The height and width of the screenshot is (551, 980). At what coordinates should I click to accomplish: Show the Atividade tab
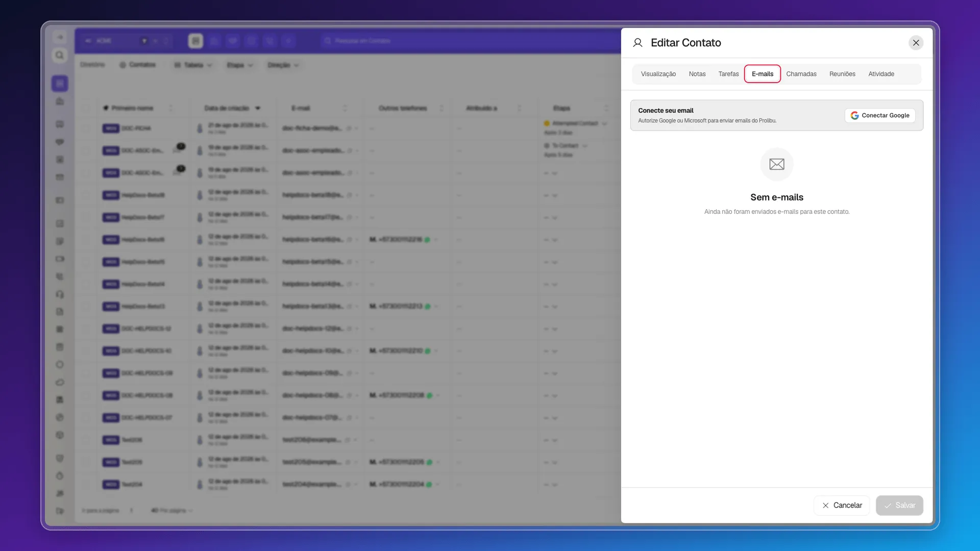tap(881, 74)
